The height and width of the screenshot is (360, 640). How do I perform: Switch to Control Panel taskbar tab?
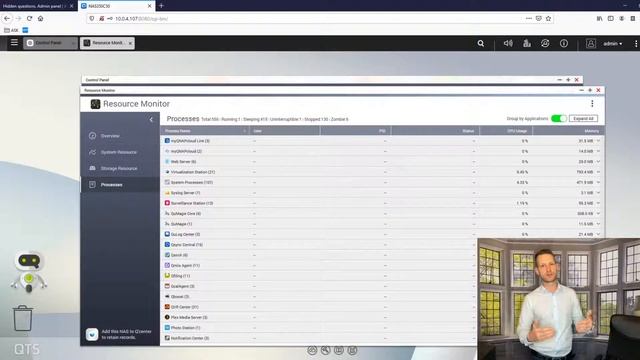click(50, 43)
